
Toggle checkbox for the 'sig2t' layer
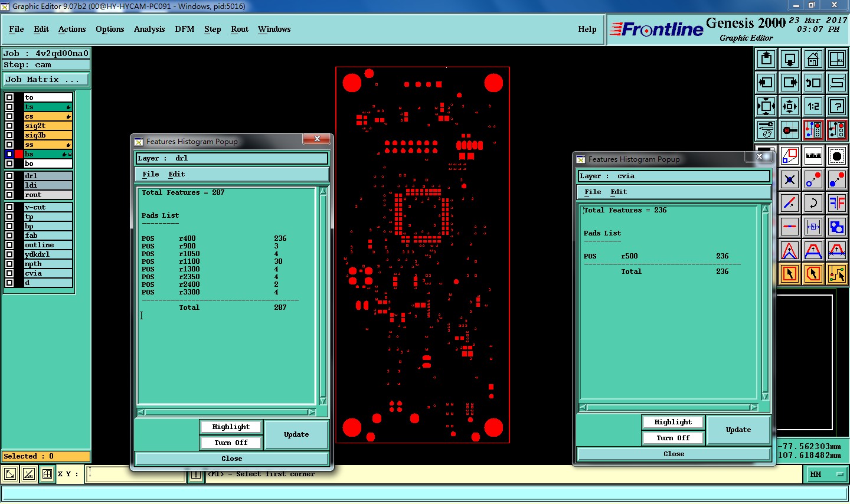tap(9, 126)
